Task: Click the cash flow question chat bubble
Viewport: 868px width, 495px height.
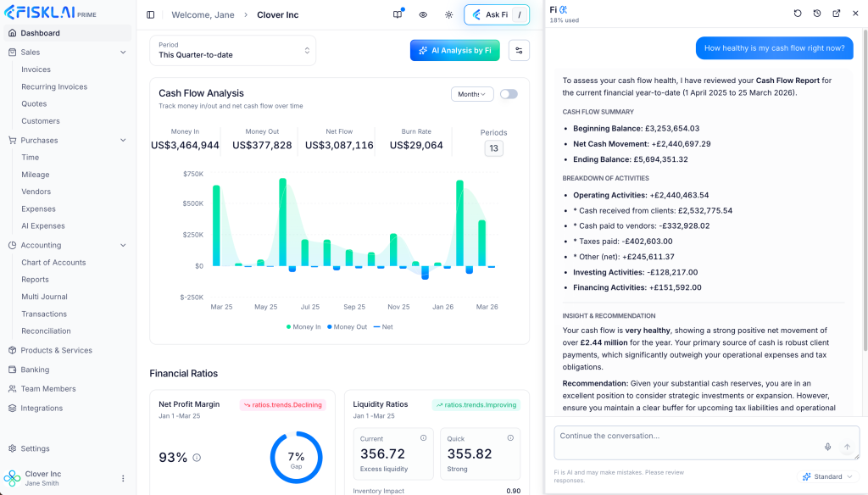Action: (x=774, y=47)
